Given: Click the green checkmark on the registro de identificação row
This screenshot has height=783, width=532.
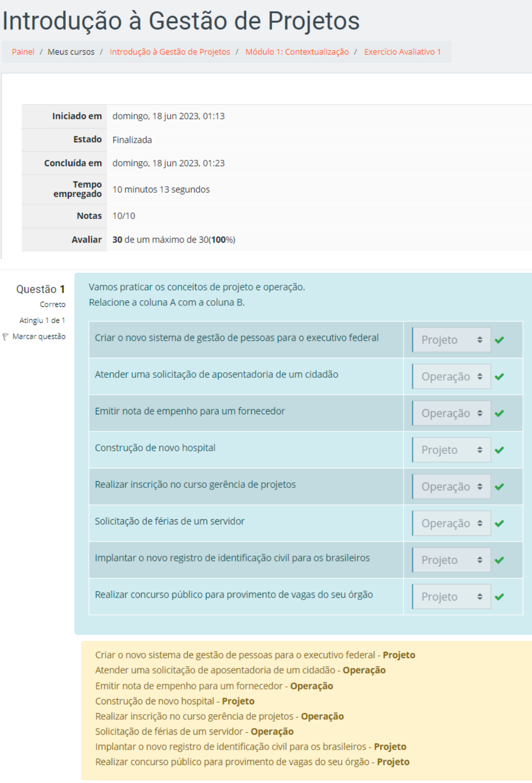Looking at the screenshot, I should click(x=499, y=560).
